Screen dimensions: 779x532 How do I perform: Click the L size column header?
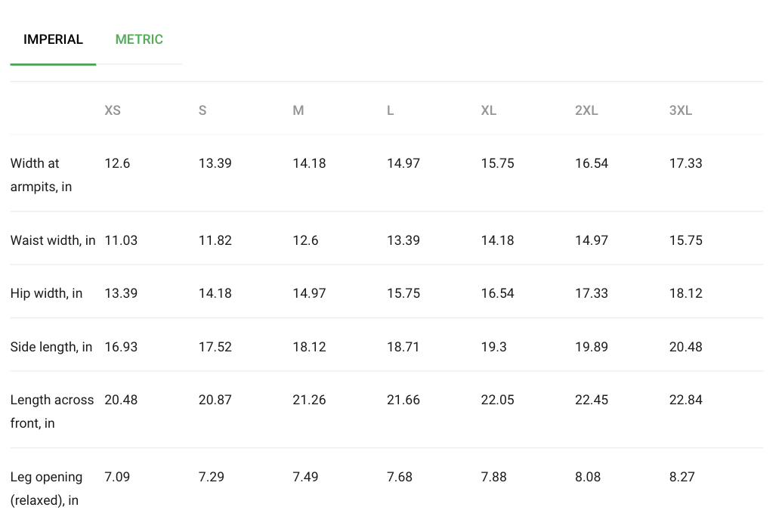(x=391, y=110)
